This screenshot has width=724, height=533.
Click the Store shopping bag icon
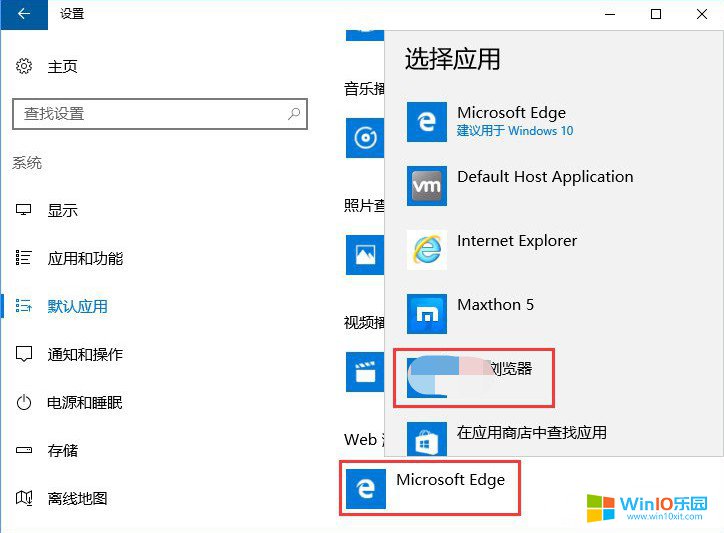(x=427, y=439)
